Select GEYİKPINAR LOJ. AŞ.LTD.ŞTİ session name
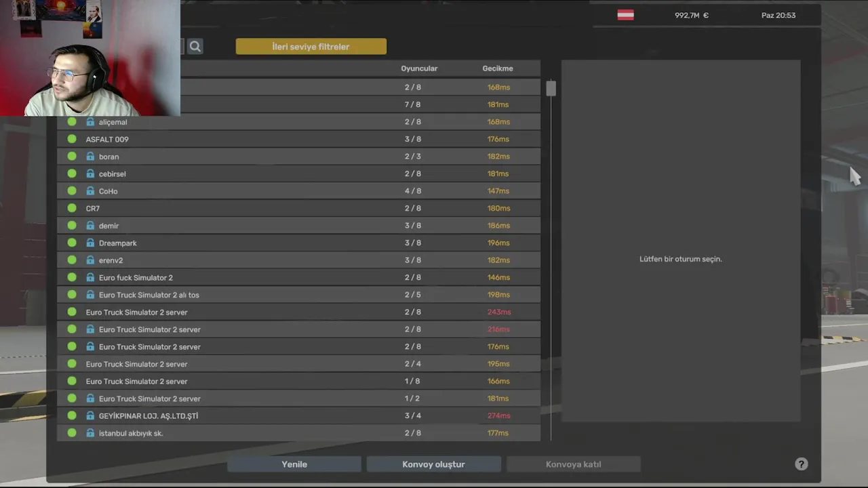 149,415
